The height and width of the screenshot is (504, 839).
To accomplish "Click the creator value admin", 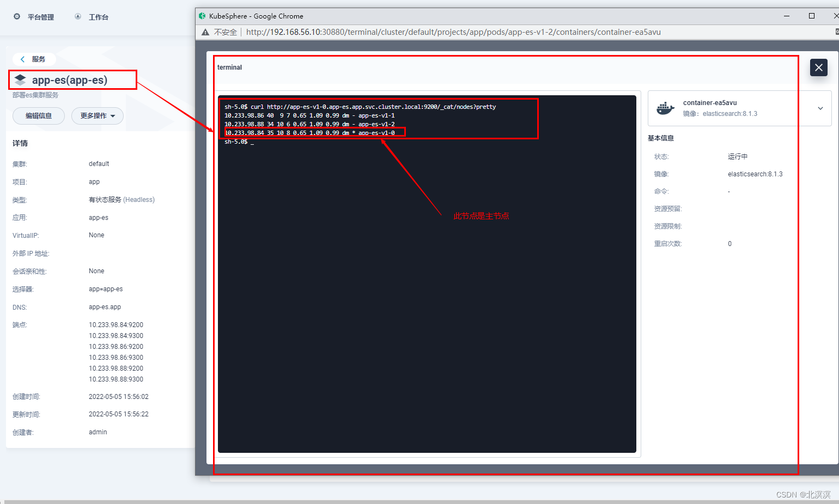I will click(x=98, y=432).
